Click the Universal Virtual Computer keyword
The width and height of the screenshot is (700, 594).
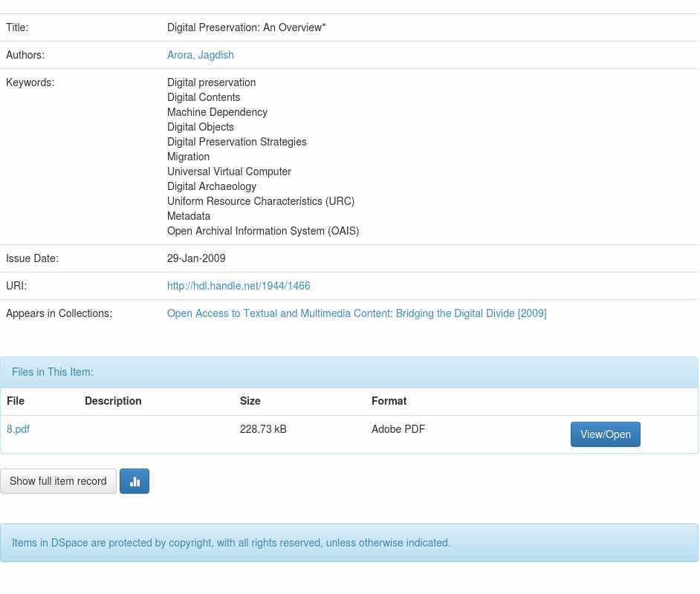229,172
